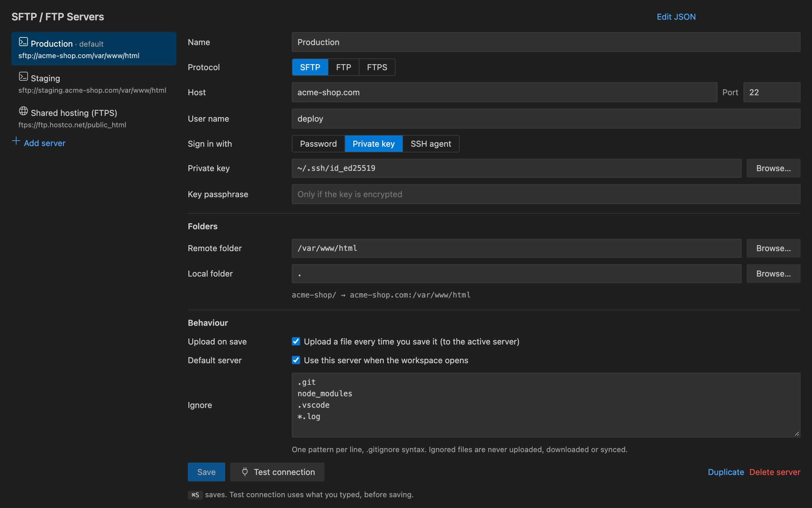Click the 'acme-shop/ → acme-shop.com:/var/www/html' mapping text

click(381, 295)
